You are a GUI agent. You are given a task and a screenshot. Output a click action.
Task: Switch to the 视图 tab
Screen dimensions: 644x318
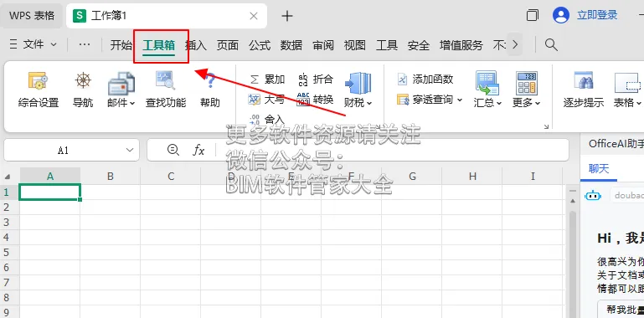pyautogui.click(x=355, y=44)
